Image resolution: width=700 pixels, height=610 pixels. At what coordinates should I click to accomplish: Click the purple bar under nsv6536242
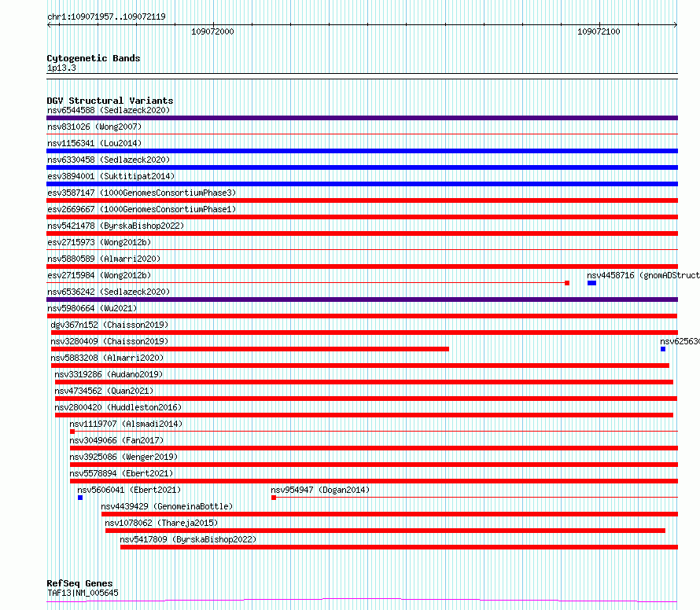(362, 299)
